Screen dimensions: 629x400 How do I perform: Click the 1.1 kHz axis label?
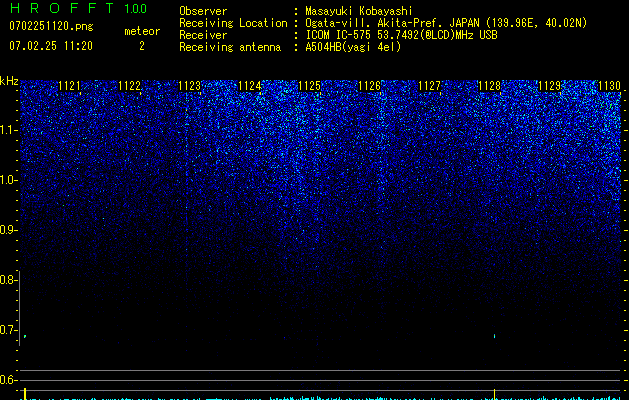pos(8,130)
